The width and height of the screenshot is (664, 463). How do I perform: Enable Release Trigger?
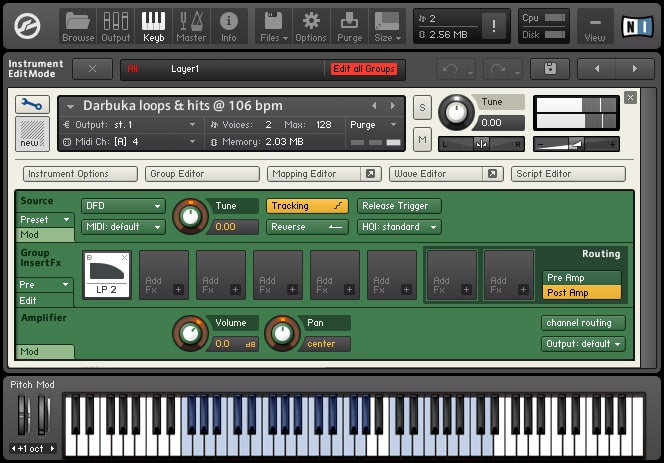pyautogui.click(x=399, y=206)
